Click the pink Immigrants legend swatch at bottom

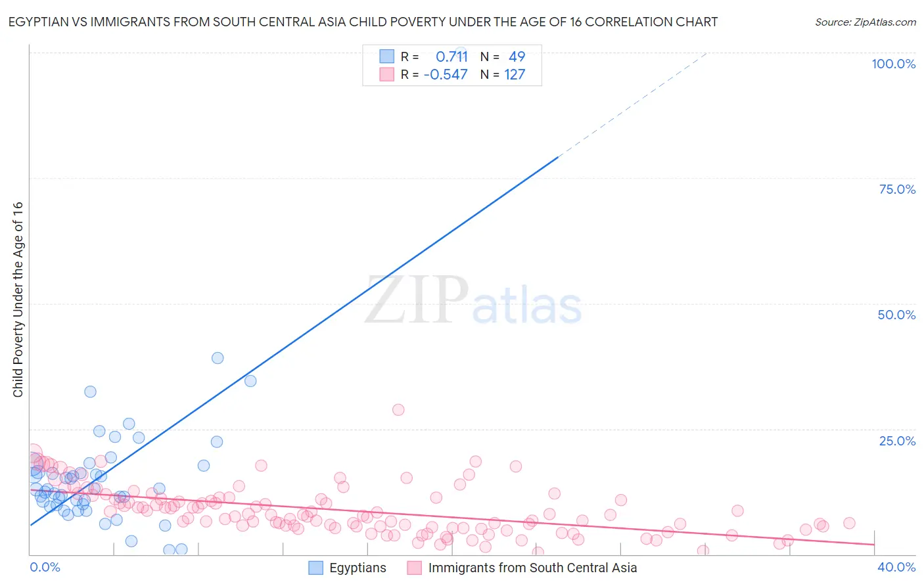click(x=414, y=568)
